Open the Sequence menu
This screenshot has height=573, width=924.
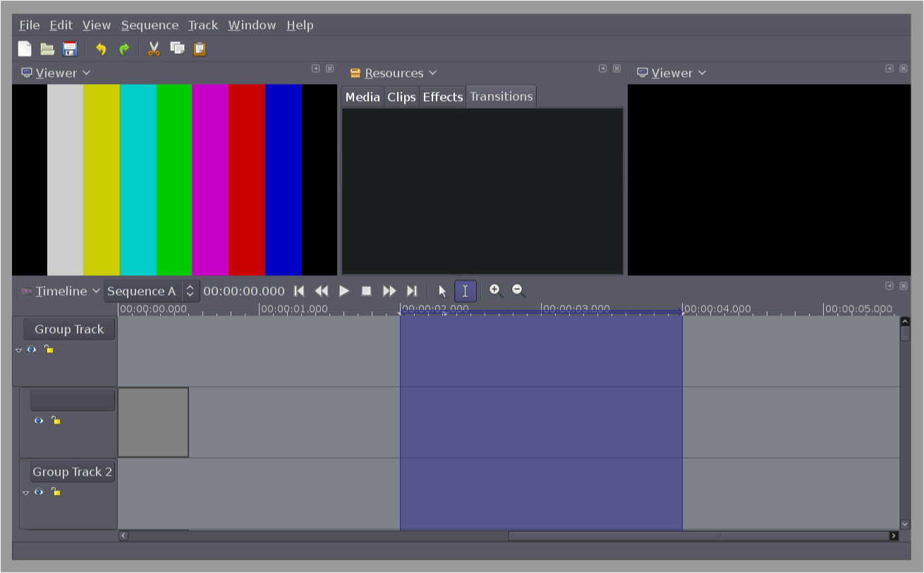(x=150, y=25)
